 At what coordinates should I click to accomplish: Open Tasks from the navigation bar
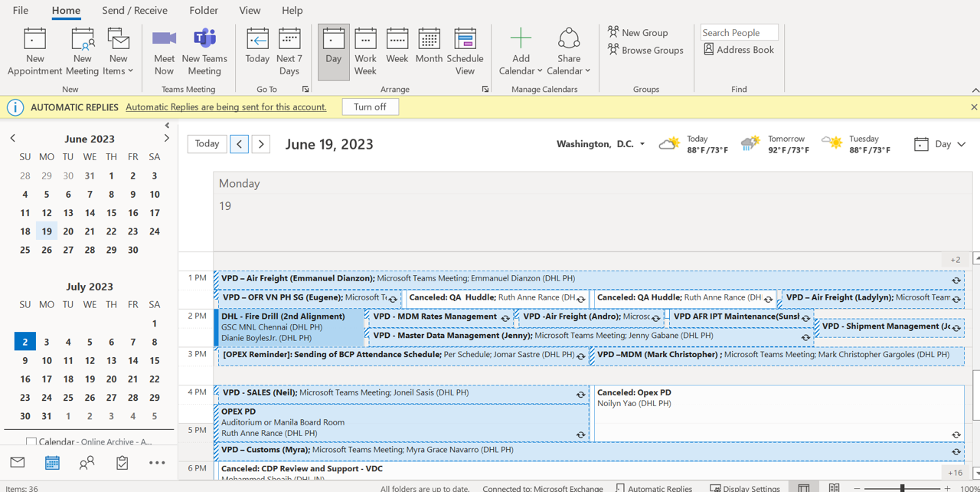122,462
